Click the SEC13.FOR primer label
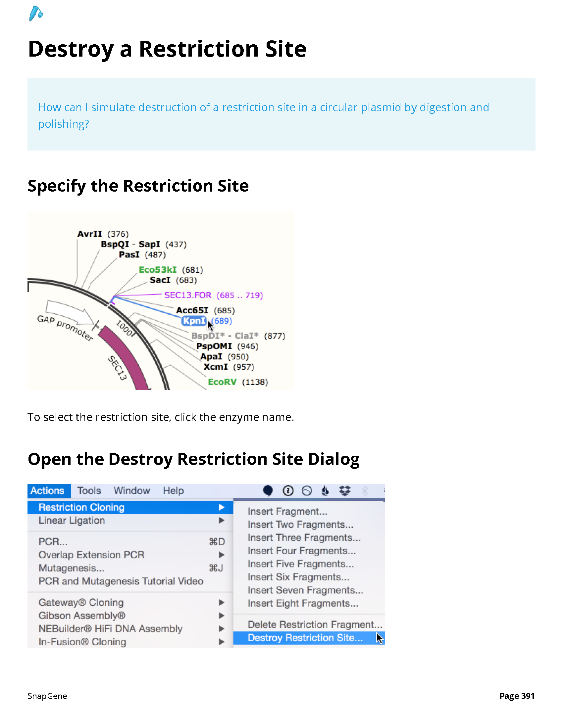Viewport: 563px width, 728px height. 188,295
